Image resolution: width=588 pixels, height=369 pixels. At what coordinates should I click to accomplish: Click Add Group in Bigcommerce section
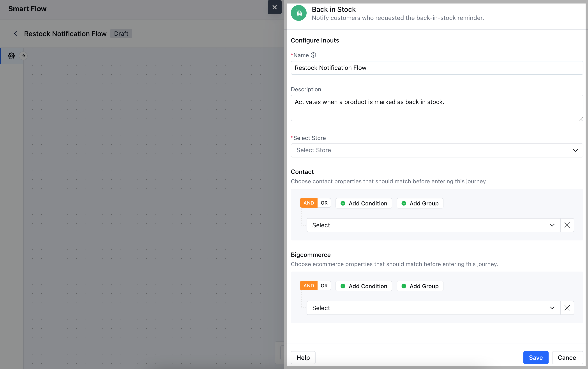(x=420, y=286)
